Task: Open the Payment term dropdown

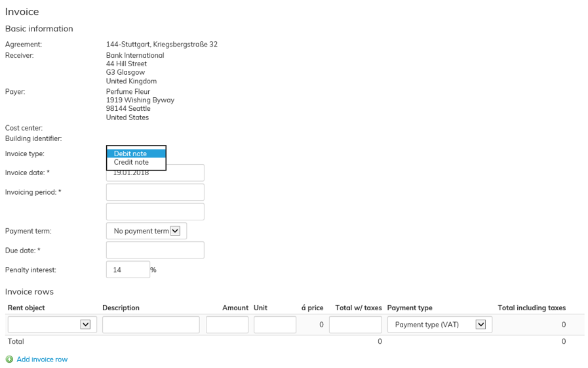Action: click(x=146, y=231)
